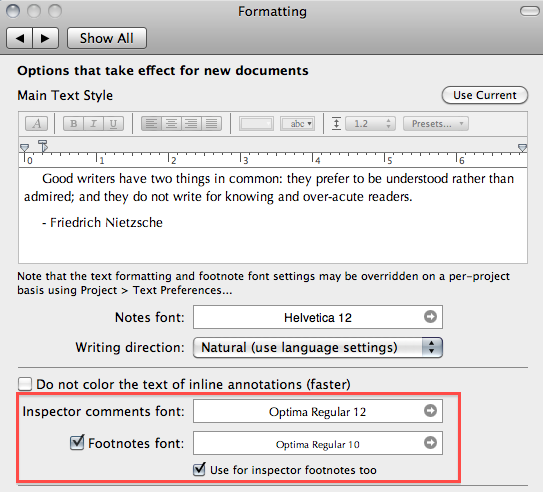Toggle bold formatting in Main Text Style
The height and width of the screenshot is (492, 543).
click(x=73, y=124)
